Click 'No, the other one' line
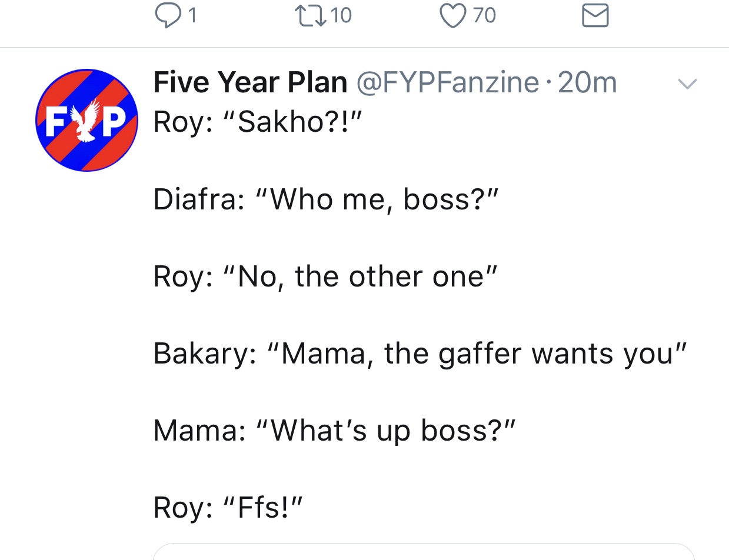The width and height of the screenshot is (729, 560). tap(325, 276)
